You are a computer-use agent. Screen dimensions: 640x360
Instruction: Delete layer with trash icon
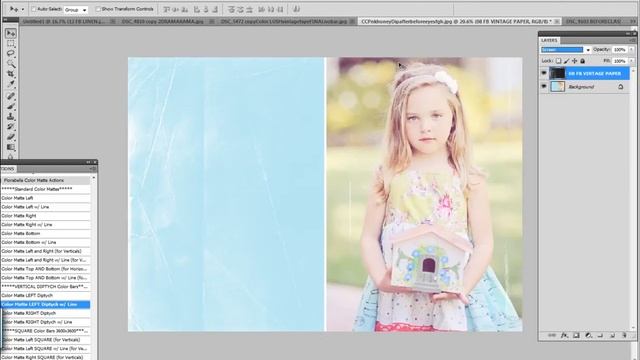[x=624, y=336]
